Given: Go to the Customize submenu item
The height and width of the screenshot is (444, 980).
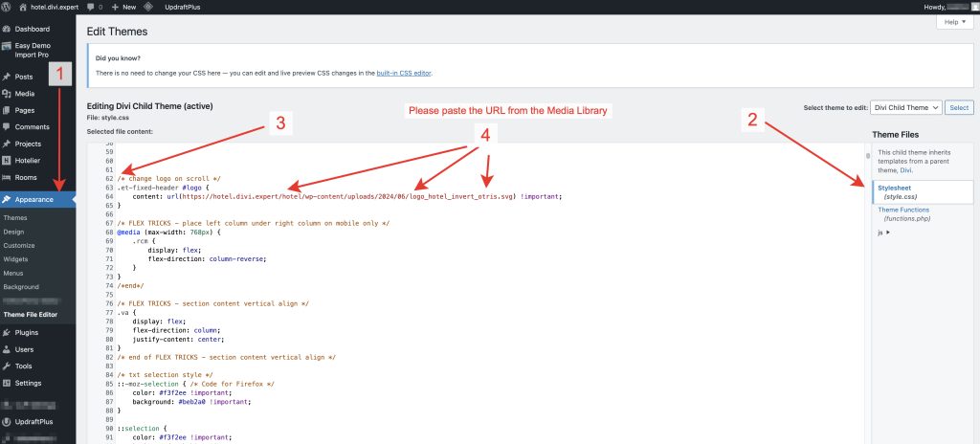Looking at the screenshot, I should click(19, 245).
